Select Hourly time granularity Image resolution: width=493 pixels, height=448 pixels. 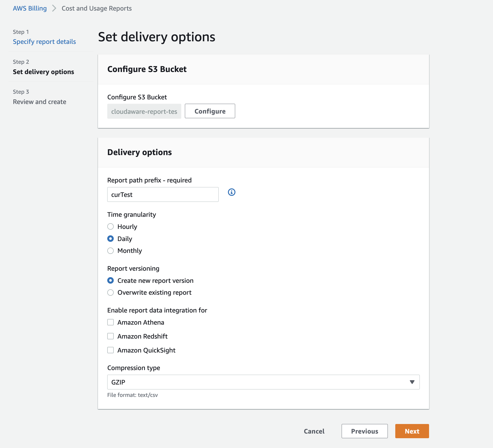click(x=110, y=227)
